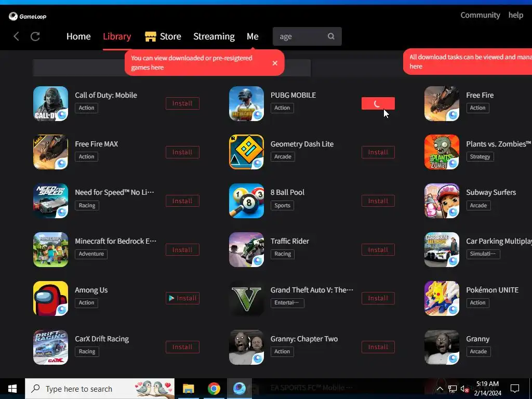Install Among Us via Google Play

[182, 298]
